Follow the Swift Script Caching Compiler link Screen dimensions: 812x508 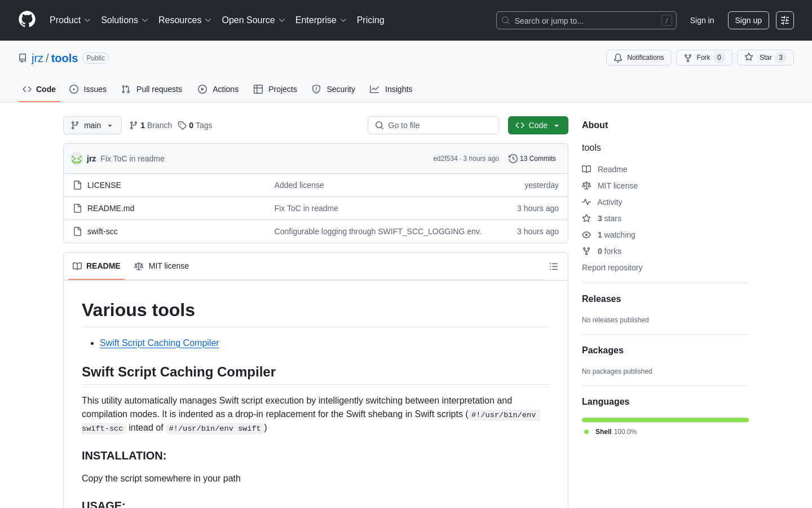[159, 343]
